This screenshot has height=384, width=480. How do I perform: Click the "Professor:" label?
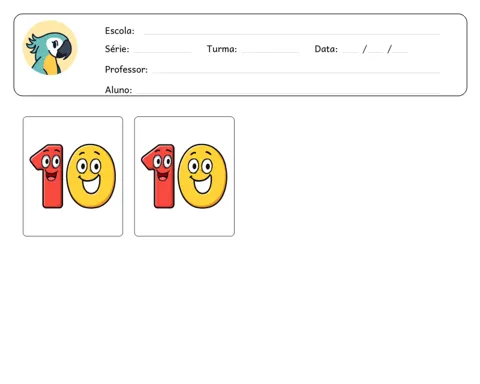(x=126, y=69)
